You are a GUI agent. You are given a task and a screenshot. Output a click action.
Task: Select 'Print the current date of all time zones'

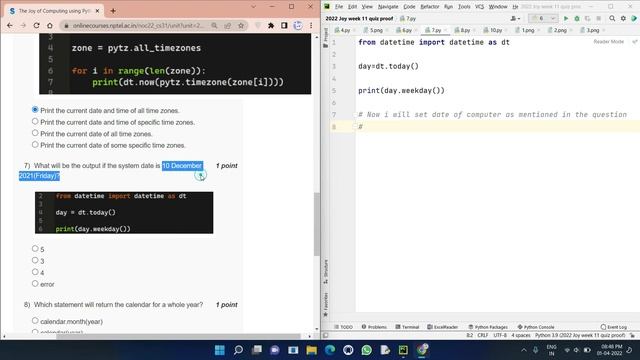[35, 133]
